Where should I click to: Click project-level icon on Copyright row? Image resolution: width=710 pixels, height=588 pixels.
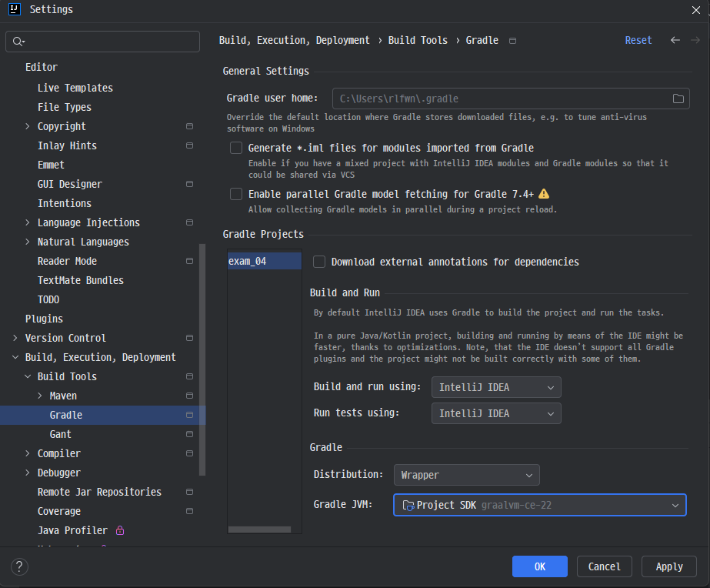click(x=190, y=126)
